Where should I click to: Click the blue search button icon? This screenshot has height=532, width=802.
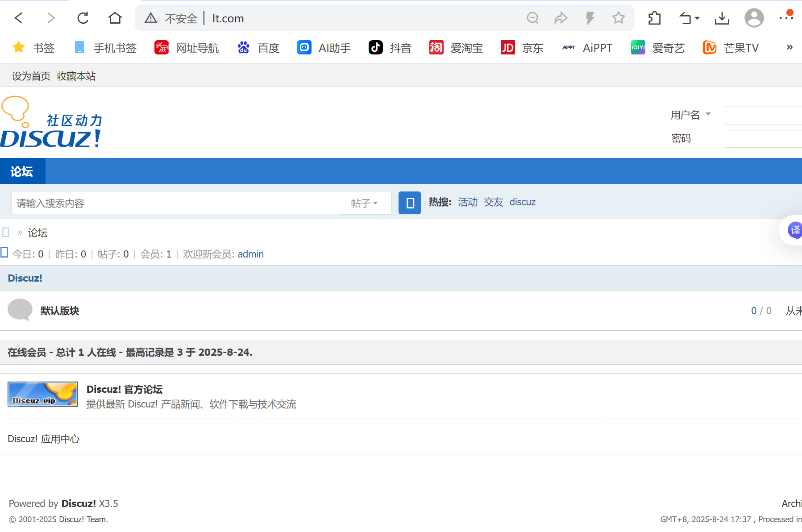tap(409, 203)
